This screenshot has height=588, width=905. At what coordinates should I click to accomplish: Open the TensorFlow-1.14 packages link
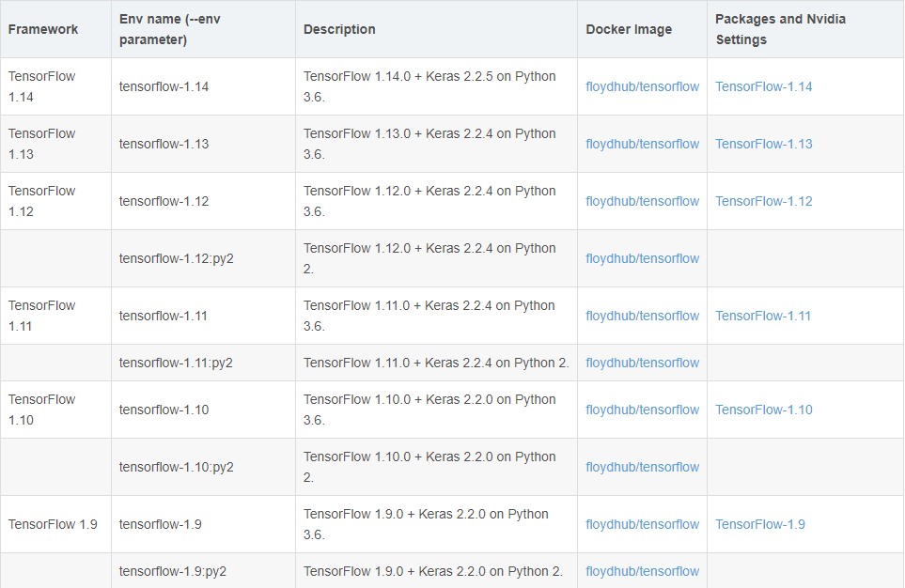pyautogui.click(x=763, y=86)
